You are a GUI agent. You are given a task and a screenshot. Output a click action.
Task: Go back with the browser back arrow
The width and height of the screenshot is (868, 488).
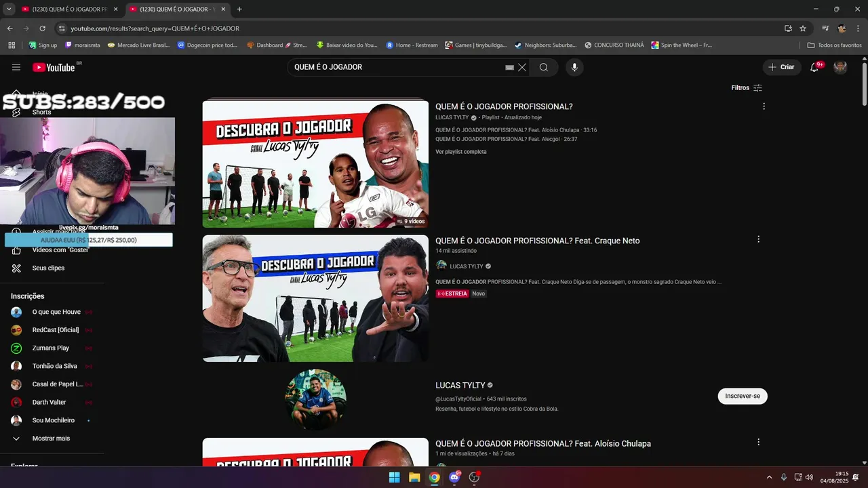[9, 28]
